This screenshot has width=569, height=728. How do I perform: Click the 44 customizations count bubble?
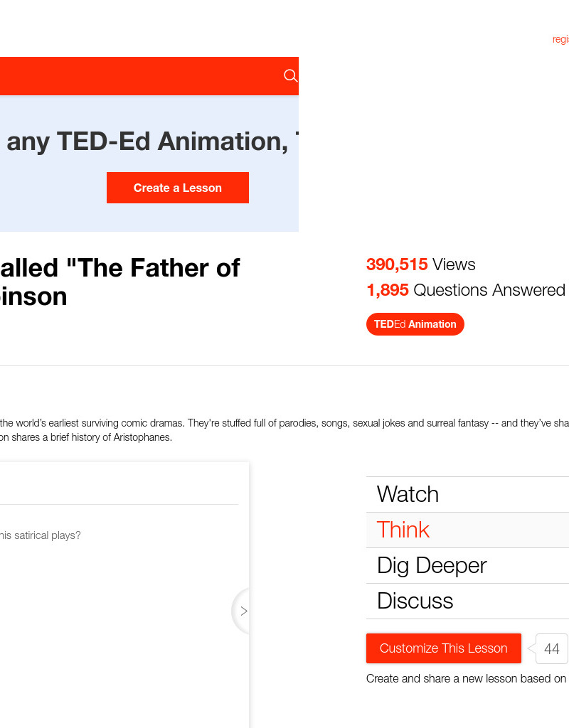[x=551, y=648]
